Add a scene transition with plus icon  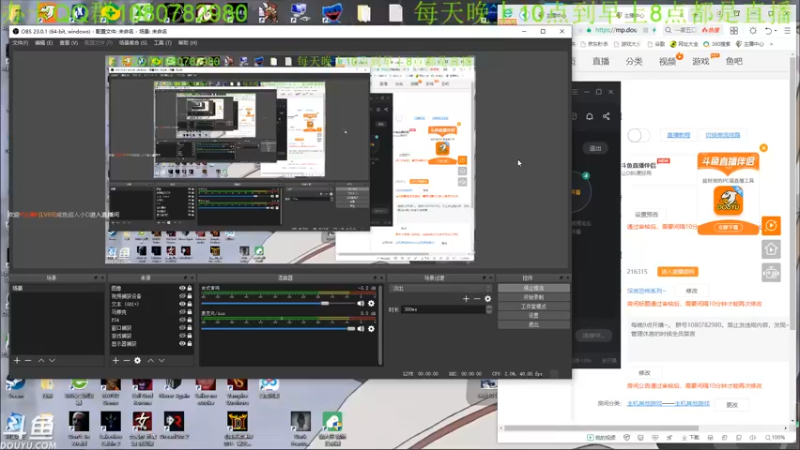466,298
